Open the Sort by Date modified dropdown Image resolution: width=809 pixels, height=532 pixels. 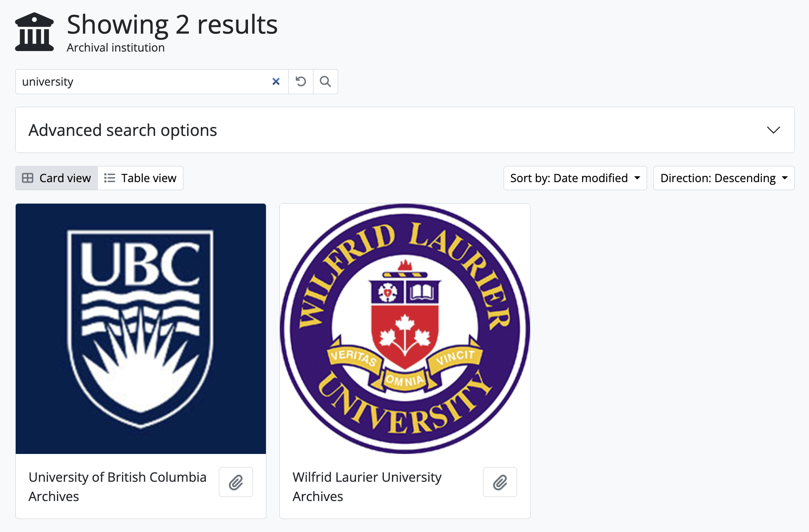coord(575,178)
